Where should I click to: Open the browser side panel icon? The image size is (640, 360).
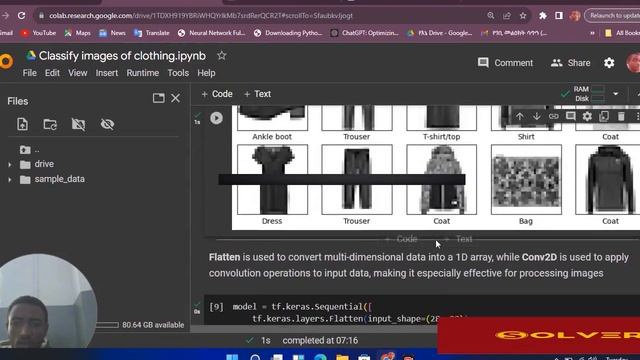559,16
